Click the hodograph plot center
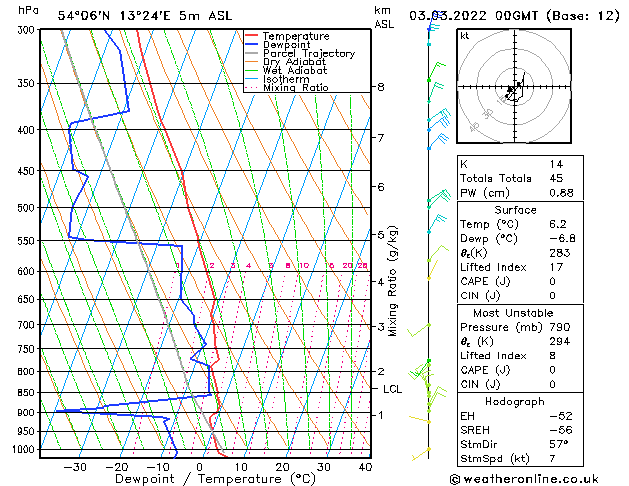629x486 pixels. click(514, 87)
